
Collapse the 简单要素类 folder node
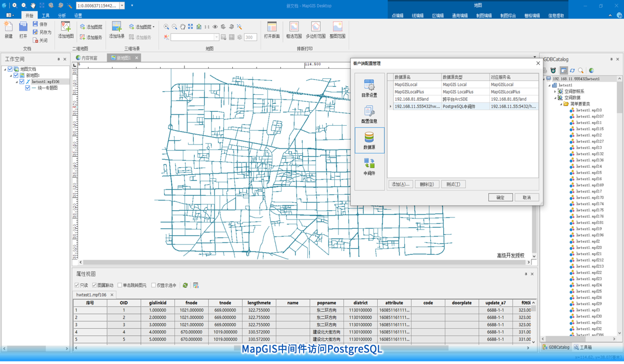[561, 104]
